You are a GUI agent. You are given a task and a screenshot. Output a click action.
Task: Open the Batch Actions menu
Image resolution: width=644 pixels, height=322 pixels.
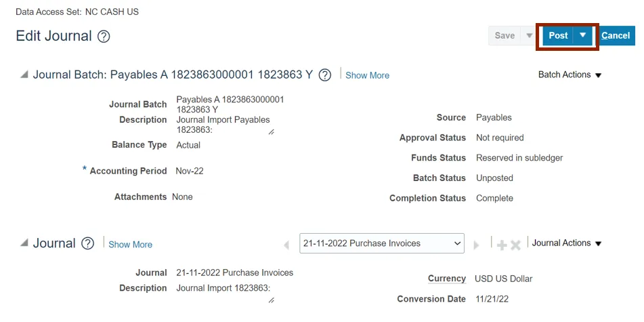[x=570, y=75]
